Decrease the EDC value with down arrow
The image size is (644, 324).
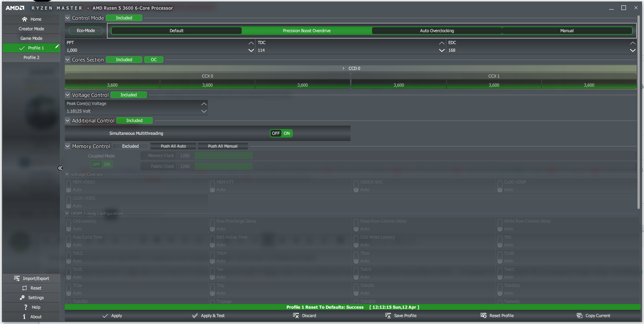coord(633,50)
